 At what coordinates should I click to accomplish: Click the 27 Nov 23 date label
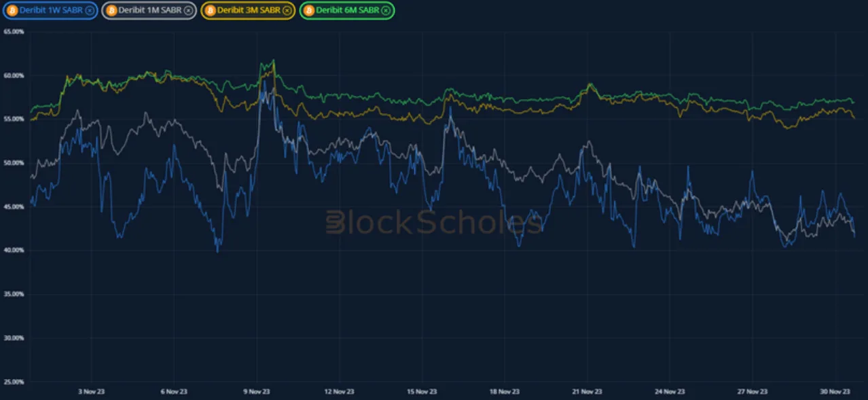[753, 391]
